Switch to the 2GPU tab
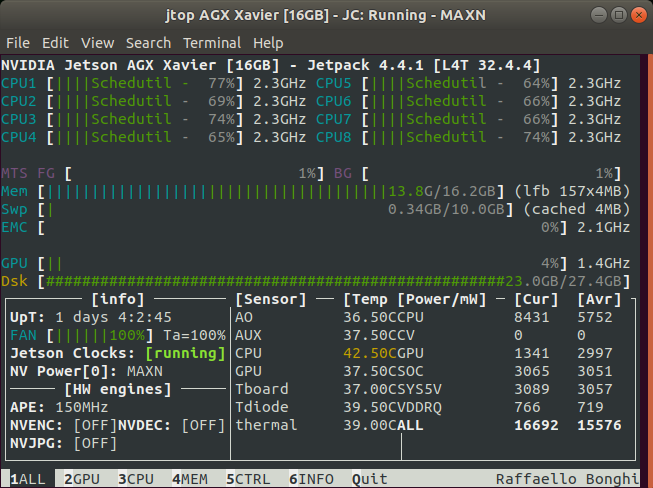653x488 pixels. point(82,479)
